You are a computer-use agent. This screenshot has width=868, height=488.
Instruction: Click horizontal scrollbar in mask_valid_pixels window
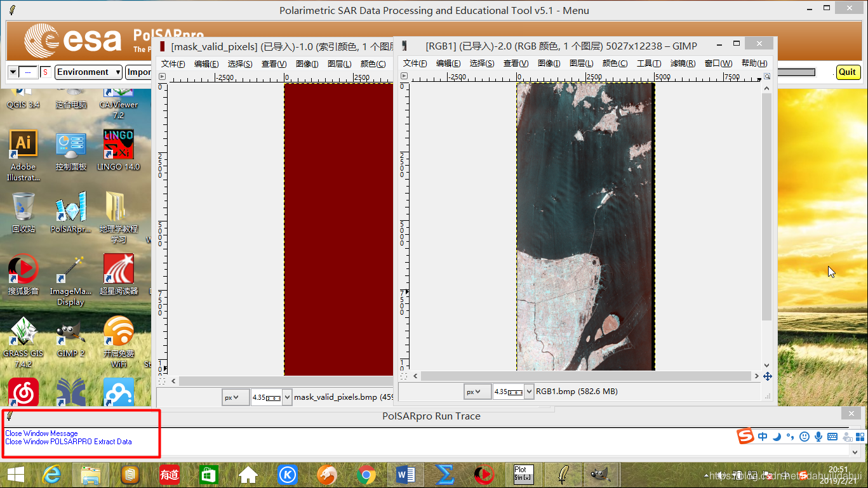[x=286, y=381]
